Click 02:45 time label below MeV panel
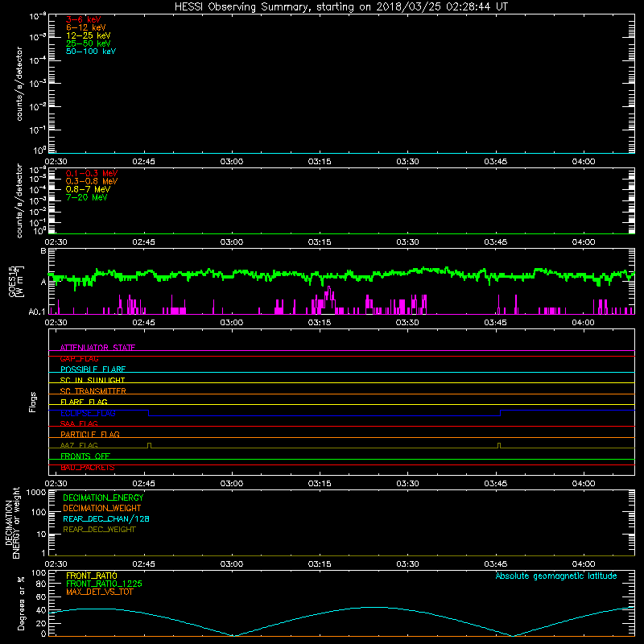Image resolution: width=644 pixels, height=644 pixels. click(x=144, y=242)
